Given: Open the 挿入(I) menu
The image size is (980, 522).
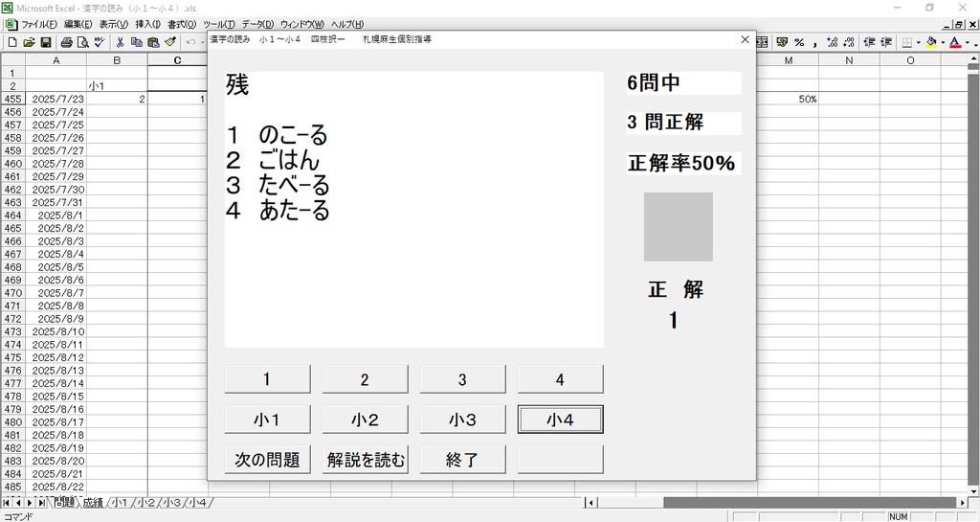Looking at the screenshot, I should tap(147, 24).
